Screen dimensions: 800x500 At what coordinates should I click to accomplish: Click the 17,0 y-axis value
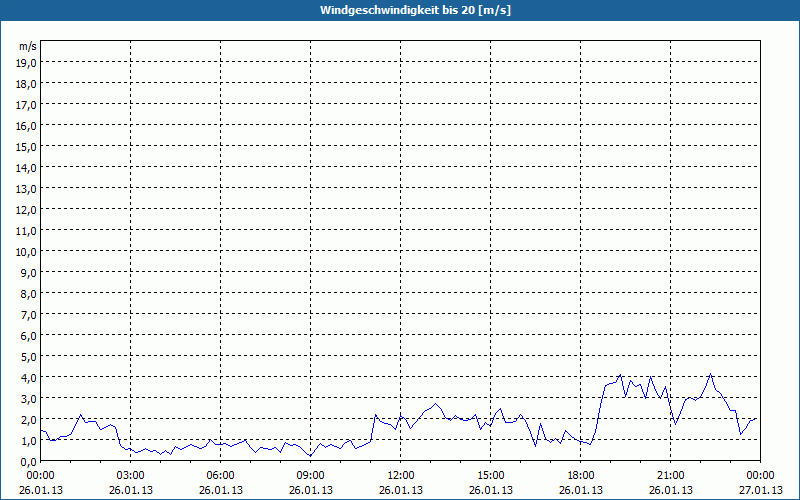(x=26, y=105)
